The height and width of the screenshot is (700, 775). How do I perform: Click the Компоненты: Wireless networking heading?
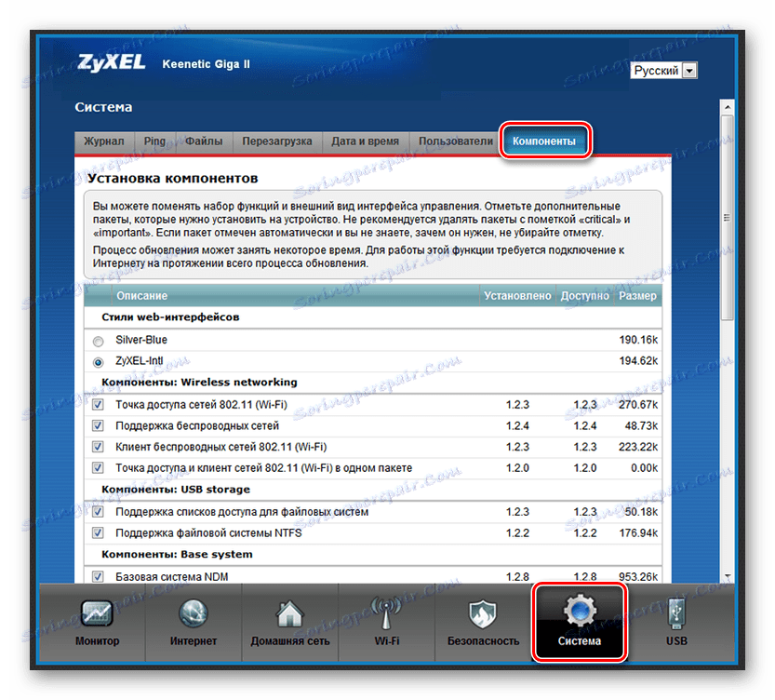[x=199, y=383]
